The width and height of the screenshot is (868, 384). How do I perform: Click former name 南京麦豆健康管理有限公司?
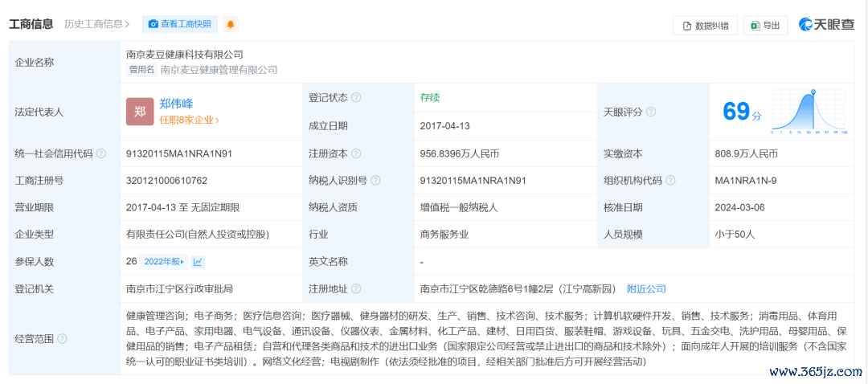pos(219,70)
